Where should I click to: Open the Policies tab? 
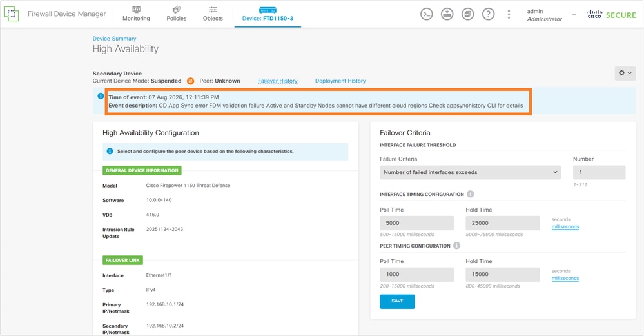point(176,14)
